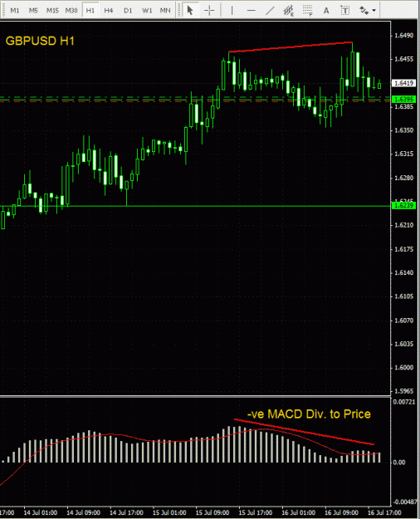Switch chart to MN monthly timeframe
Viewport: 420px width, 519px height.
click(165, 11)
